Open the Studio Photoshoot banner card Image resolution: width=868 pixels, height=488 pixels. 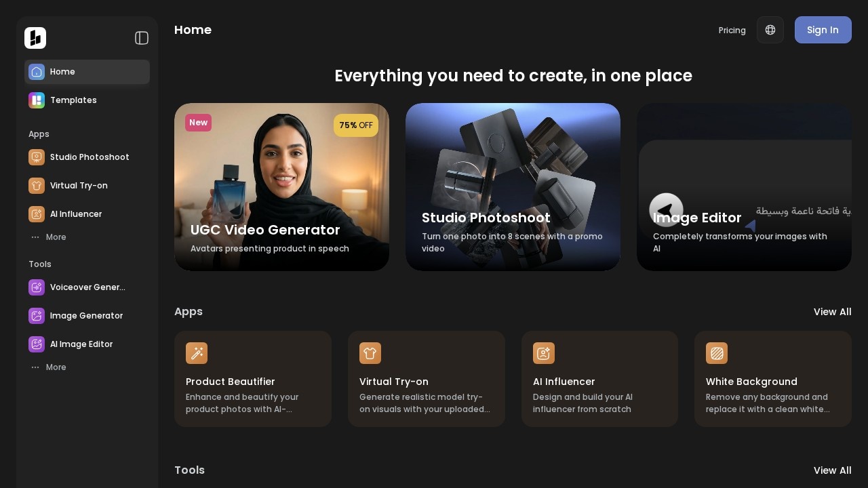[513, 187]
